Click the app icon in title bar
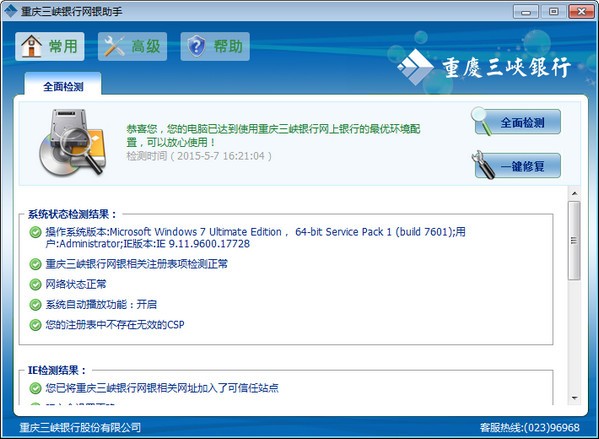 tap(11, 11)
